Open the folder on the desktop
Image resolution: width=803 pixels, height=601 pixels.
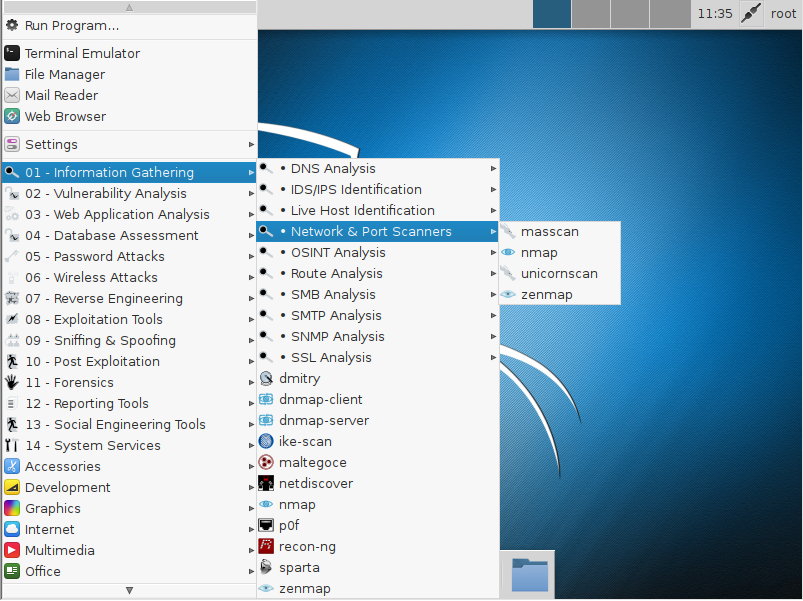(530, 574)
